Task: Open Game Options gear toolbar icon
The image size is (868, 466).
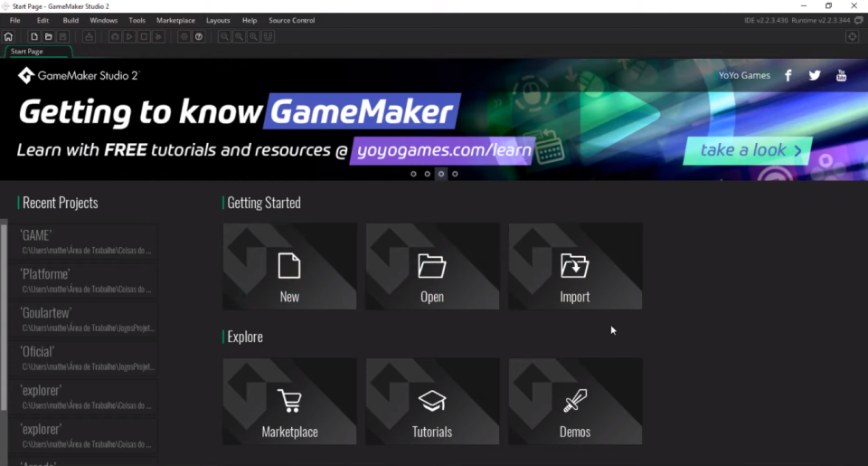Action: (x=184, y=36)
